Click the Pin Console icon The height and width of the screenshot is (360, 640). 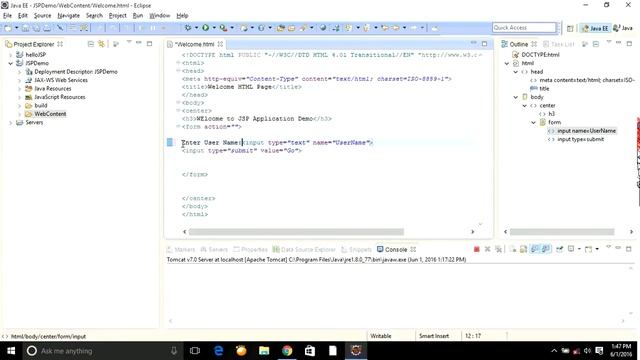coord(559,249)
